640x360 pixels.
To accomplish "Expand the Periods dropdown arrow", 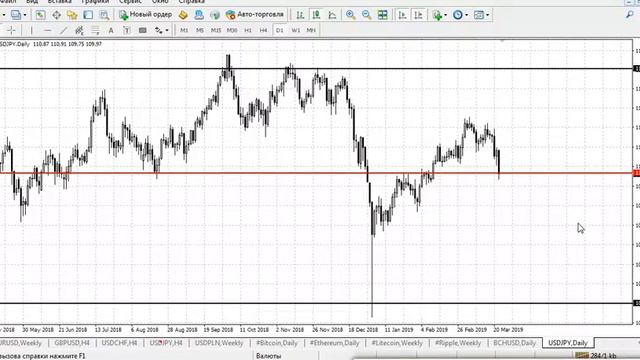I will point(466,15).
